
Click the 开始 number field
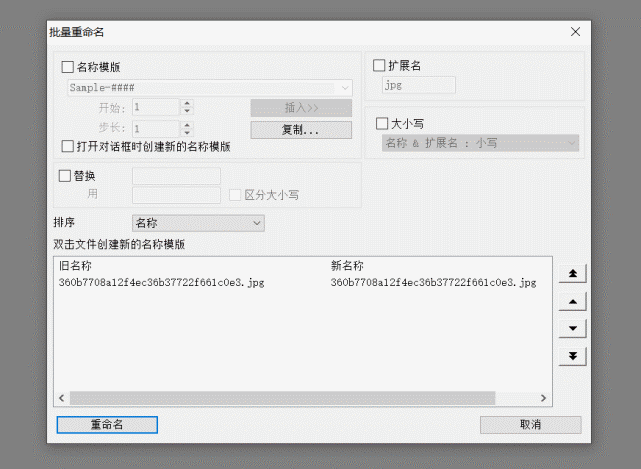[x=156, y=108]
